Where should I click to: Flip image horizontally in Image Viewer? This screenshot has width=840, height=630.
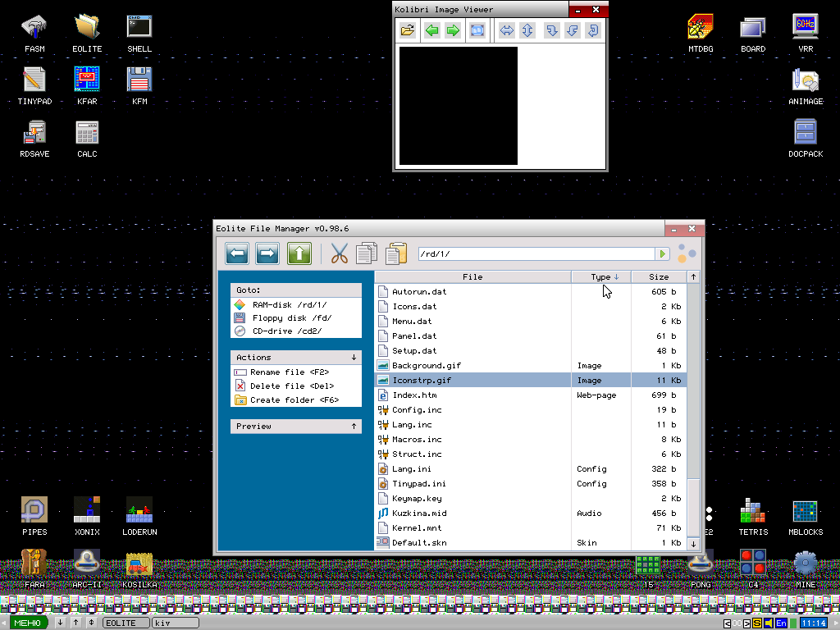[506, 31]
